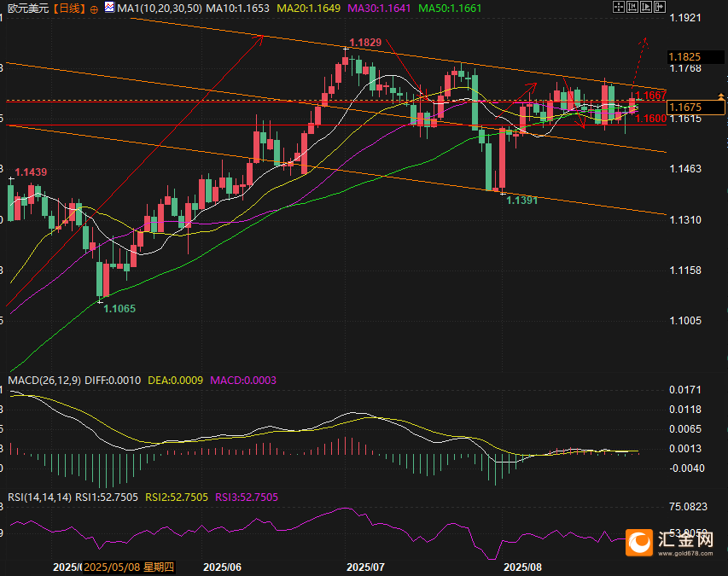Click the 2025/06 date axis label

[x=223, y=567]
